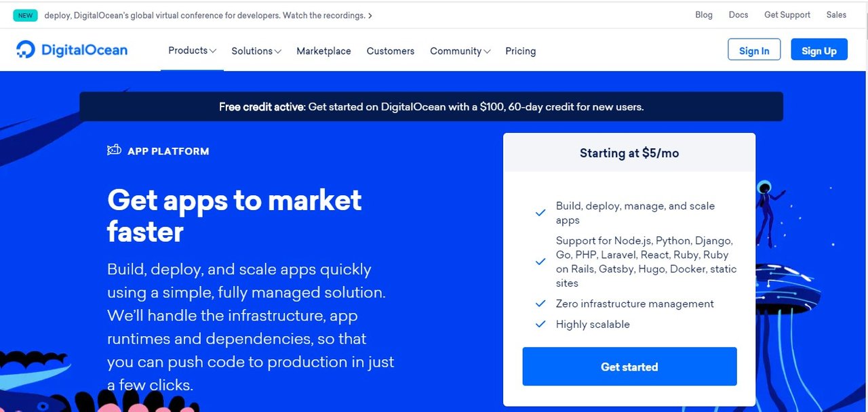Open the Sales link
868x412 pixels.
(x=836, y=15)
